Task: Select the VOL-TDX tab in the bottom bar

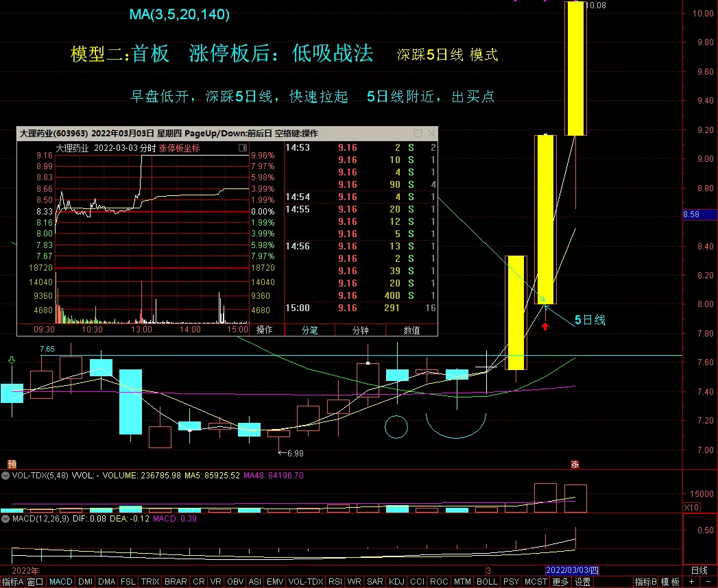Action: click(306, 582)
